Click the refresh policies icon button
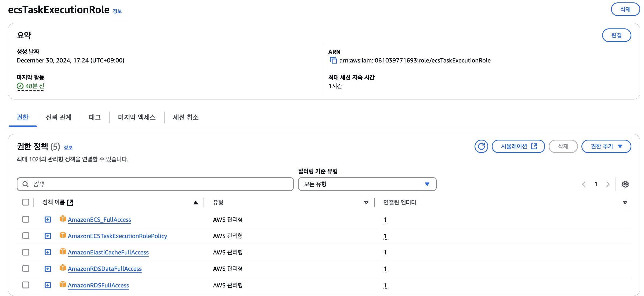 pos(481,146)
